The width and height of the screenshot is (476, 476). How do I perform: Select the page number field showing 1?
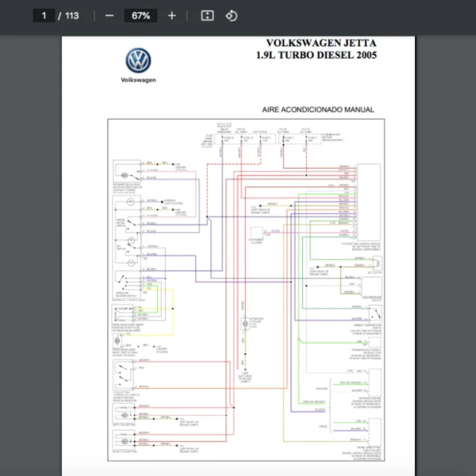pos(44,16)
